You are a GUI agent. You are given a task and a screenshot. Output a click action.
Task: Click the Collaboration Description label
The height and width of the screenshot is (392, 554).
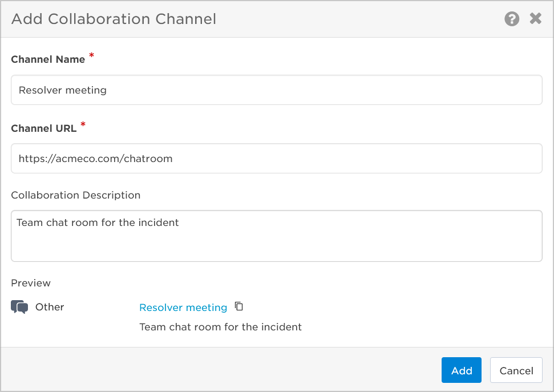coord(76,195)
